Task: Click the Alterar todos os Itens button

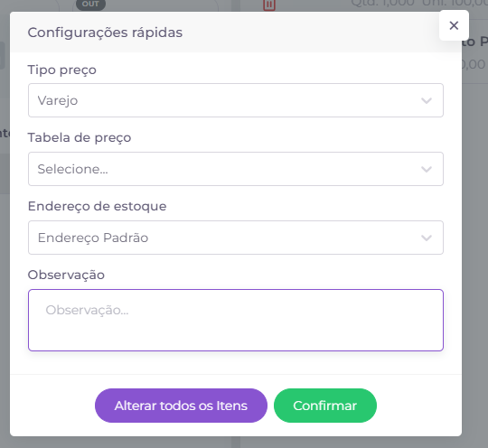Action: click(x=181, y=406)
